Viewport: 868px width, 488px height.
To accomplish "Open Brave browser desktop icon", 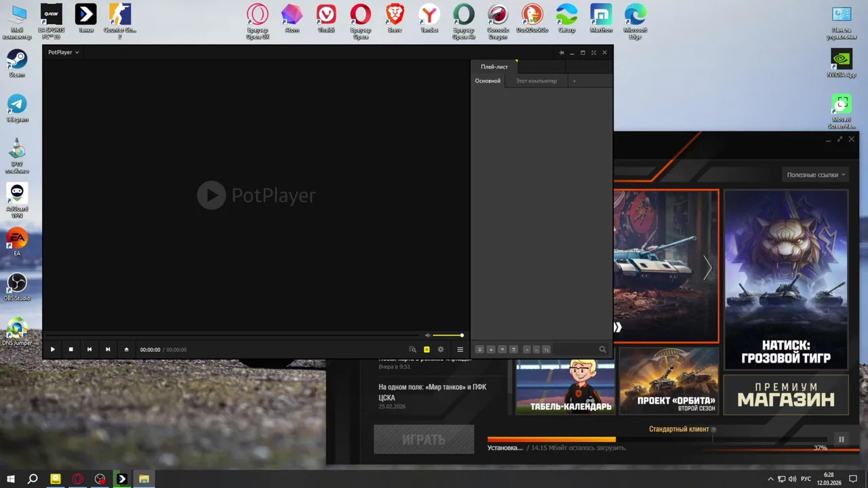I will (x=395, y=18).
